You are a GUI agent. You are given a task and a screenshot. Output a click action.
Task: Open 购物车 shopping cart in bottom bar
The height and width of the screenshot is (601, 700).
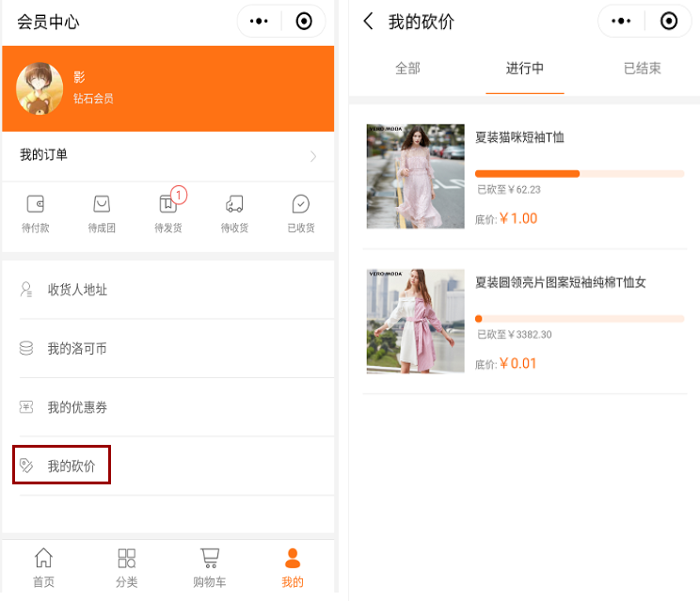coord(209,567)
